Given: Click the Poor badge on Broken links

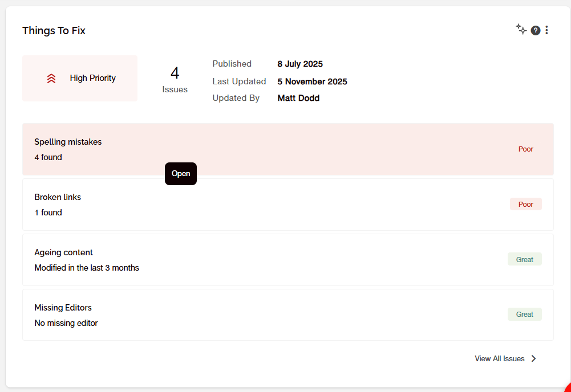Looking at the screenshot, I should coord(525,205).
